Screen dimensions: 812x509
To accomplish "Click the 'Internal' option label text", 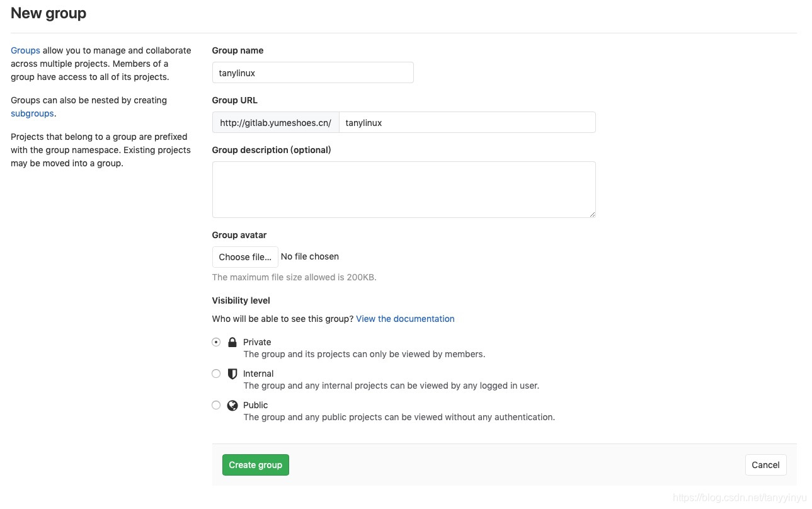I will [x=258, y=374].
